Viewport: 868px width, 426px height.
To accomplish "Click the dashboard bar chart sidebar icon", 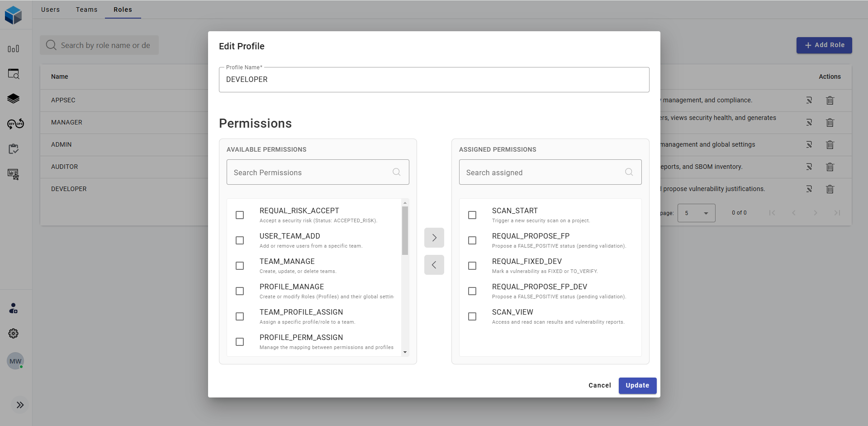I will 14,49.
